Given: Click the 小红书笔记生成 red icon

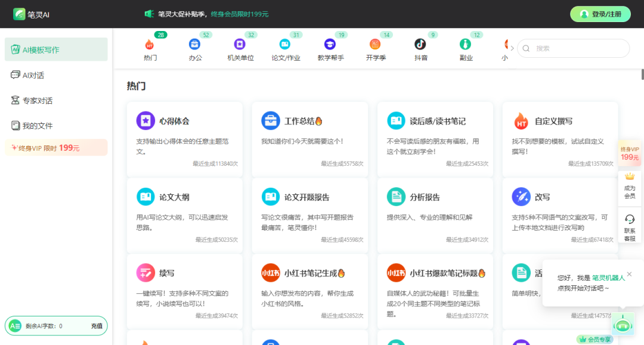Looking at the screenshot, I should (271, 273).
